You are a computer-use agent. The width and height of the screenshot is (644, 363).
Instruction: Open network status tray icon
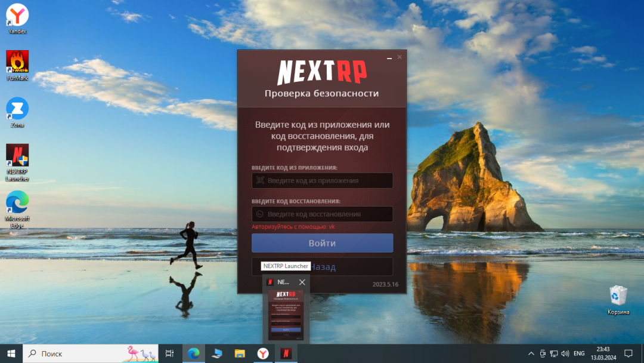click(x=554, y=353)
